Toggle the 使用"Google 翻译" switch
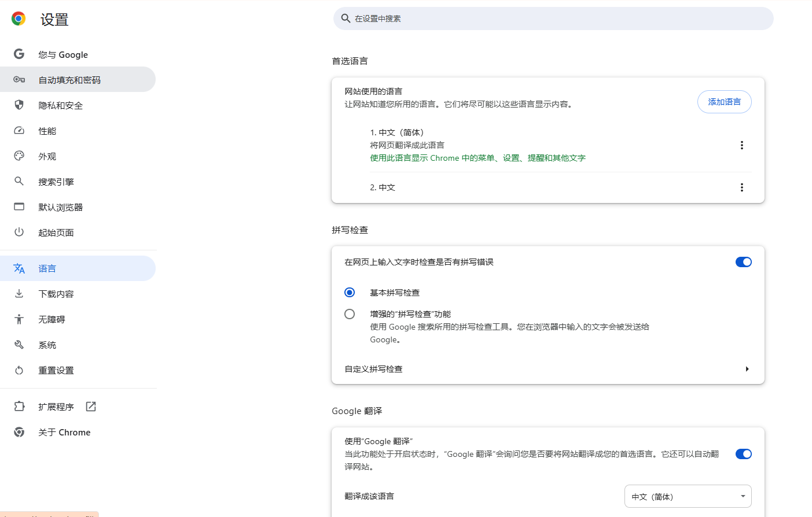Viewport: 812px width, 517px height. click(743, 454)
